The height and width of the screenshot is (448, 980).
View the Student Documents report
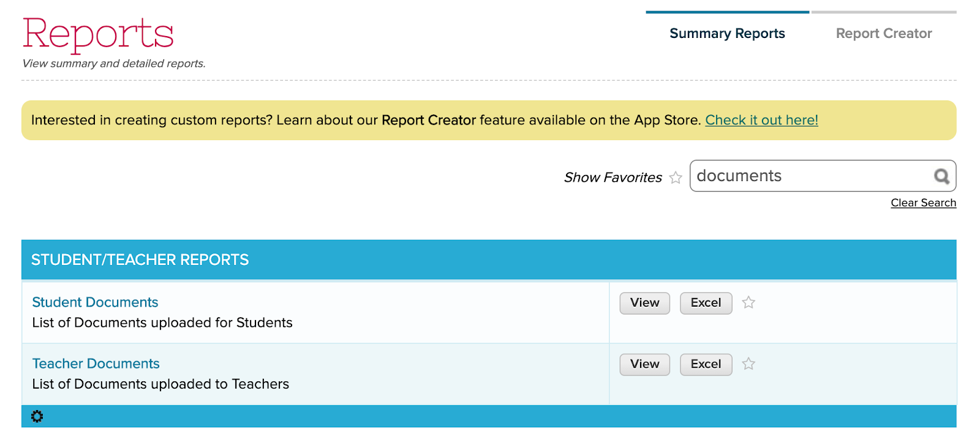(x=644, y=303)
